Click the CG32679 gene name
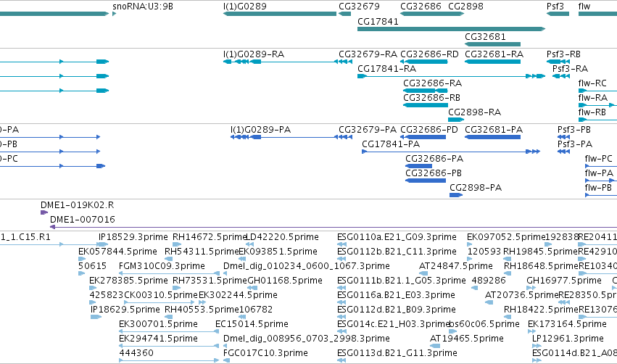 (359, 7)
